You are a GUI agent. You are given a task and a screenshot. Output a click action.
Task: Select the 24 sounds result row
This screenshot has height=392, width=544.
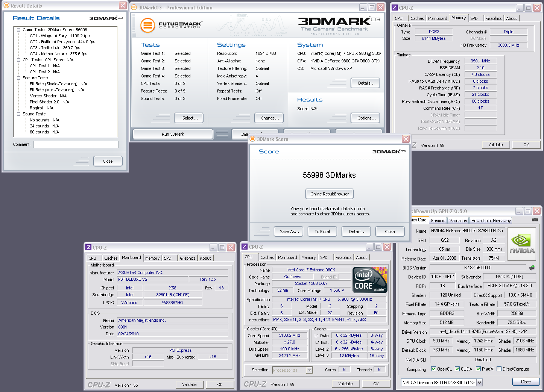[x=44, y=126]
